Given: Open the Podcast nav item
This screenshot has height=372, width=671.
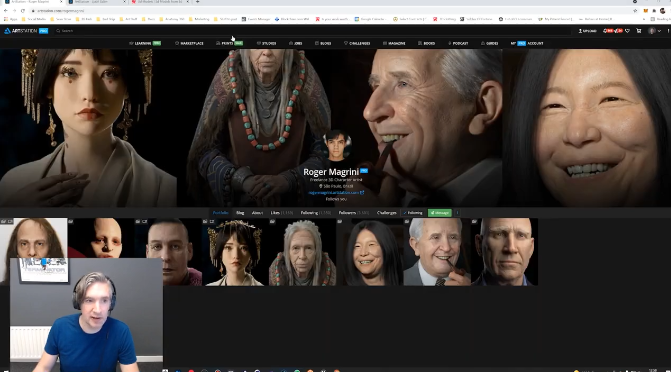Looking at the screenshot, I should click(458, 43).
